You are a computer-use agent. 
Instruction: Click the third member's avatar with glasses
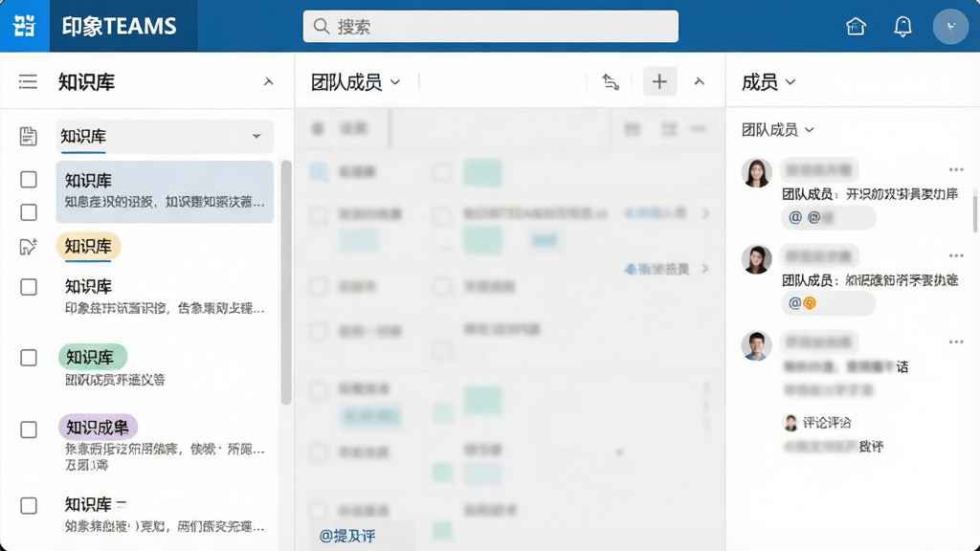click(x=756, y=345)
